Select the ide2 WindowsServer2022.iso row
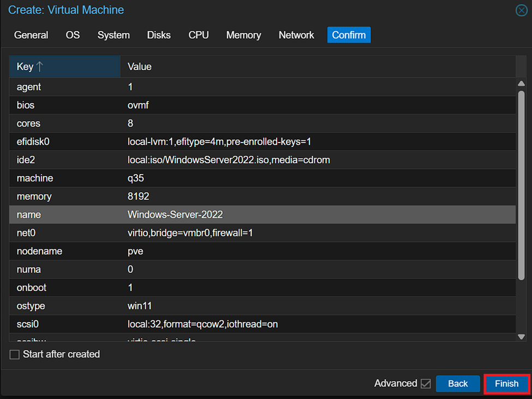Screen dimensions: 532x399 point(262,160)
